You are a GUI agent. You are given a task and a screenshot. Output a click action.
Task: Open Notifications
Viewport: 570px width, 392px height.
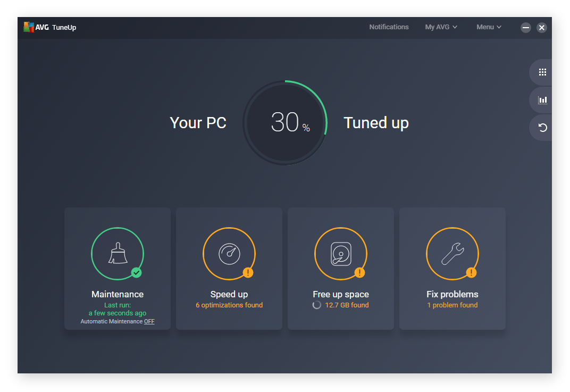pyautogui.click(x=389, y=27)
